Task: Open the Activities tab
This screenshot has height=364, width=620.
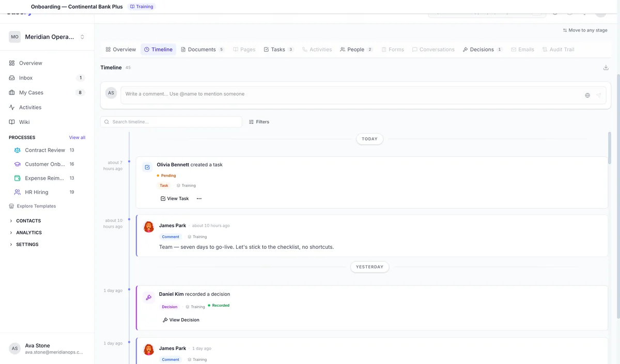Action: pyautogui.click(x=317, y=50)
